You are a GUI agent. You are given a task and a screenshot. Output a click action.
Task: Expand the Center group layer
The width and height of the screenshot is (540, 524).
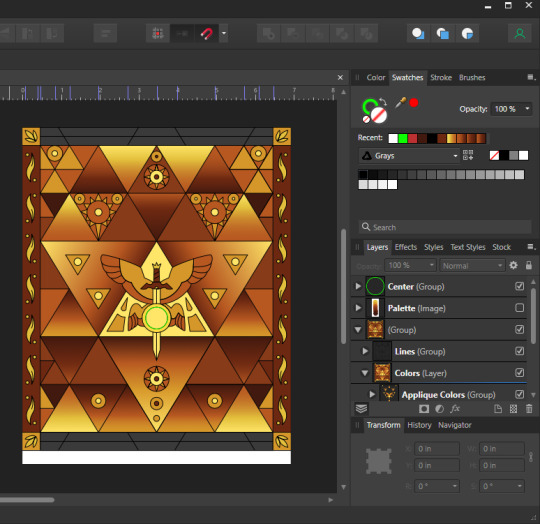pyautogui.click(x=358, y=286)
